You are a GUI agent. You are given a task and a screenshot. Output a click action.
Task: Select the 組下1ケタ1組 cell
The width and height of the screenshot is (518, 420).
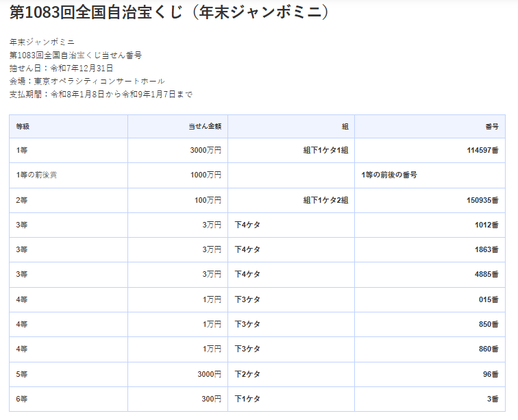325,150
